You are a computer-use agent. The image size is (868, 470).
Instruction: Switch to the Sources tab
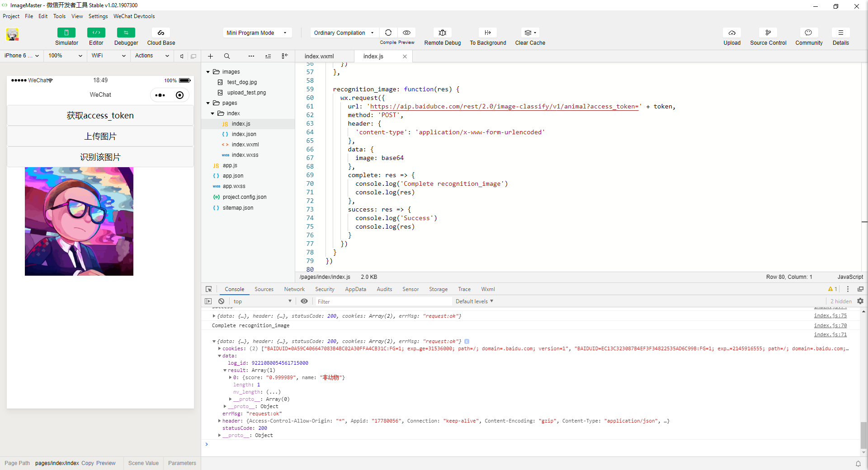pos(264,289)
